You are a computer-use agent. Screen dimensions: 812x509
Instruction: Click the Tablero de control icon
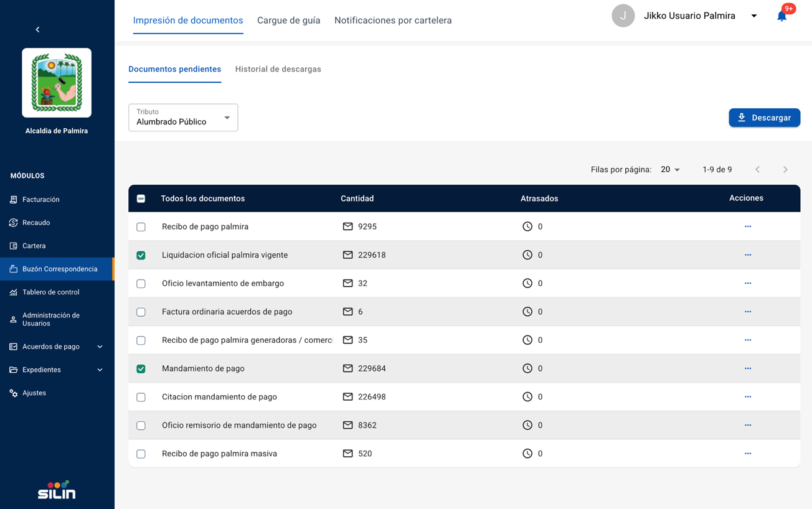click(14, 292)
